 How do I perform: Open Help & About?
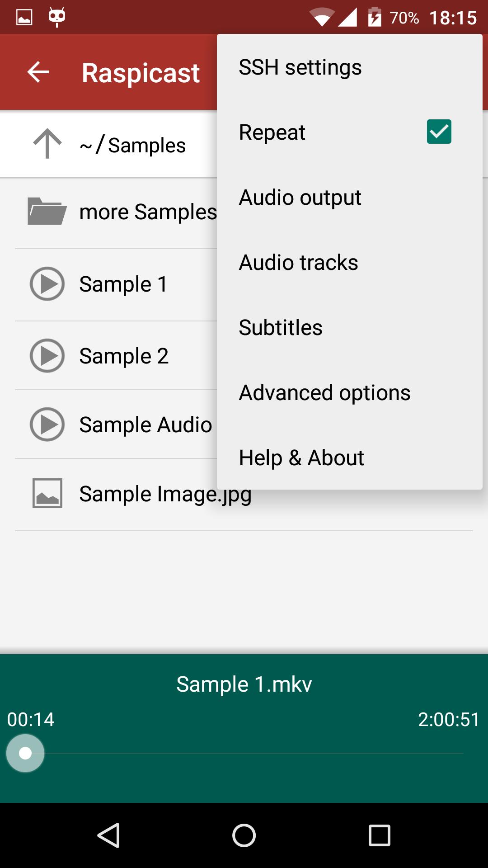tap(350, 458)
